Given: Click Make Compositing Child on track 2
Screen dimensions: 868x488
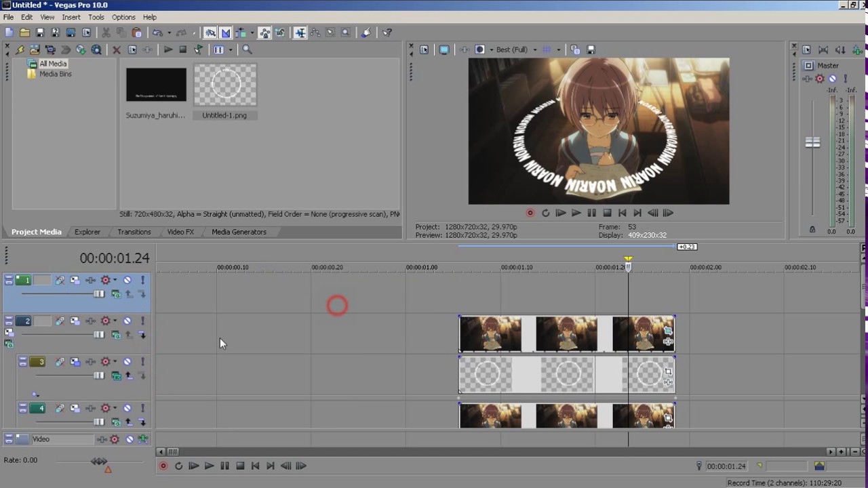Looking at the screenshot, I should 142,335.
